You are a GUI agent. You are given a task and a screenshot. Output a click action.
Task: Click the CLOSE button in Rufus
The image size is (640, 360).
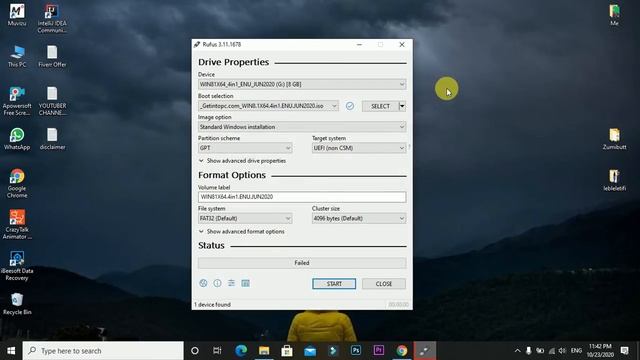pos(384,284)
